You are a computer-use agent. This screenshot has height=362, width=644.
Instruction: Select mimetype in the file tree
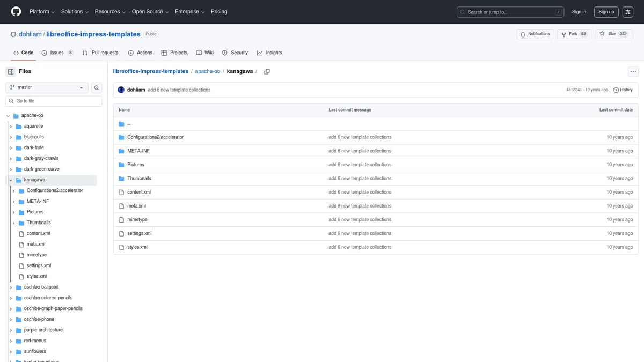pos(36,255)
